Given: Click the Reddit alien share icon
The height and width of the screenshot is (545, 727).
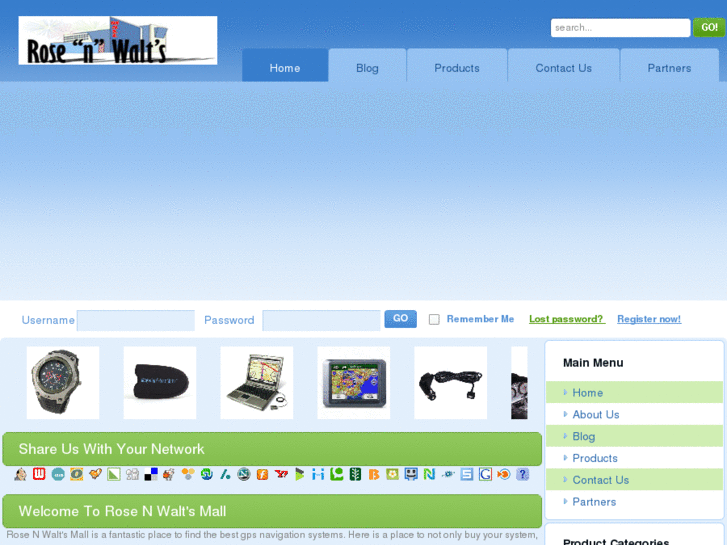Looking at the screenshot, I should click(169, 474).
